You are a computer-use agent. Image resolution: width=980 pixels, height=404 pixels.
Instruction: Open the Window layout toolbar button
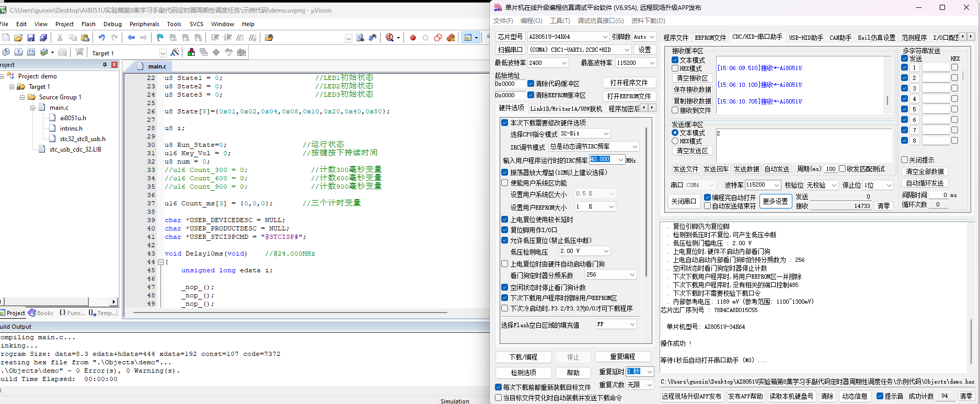[471, 38]
